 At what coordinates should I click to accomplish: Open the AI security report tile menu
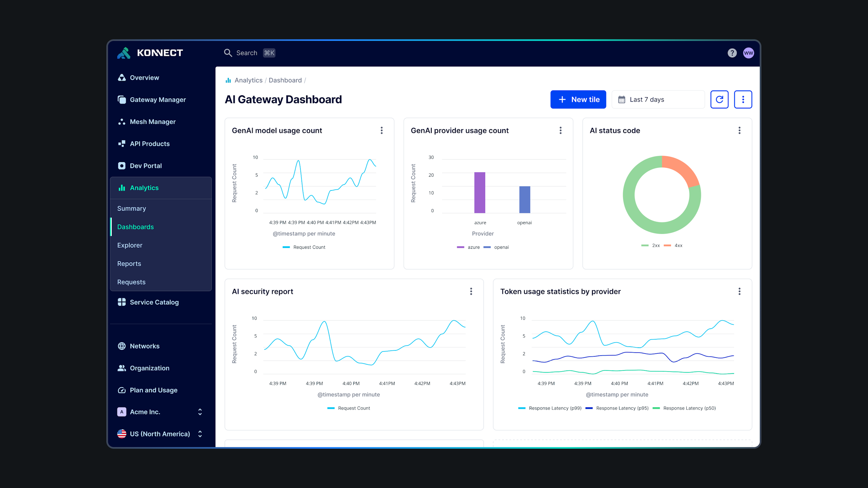(471, 291)
